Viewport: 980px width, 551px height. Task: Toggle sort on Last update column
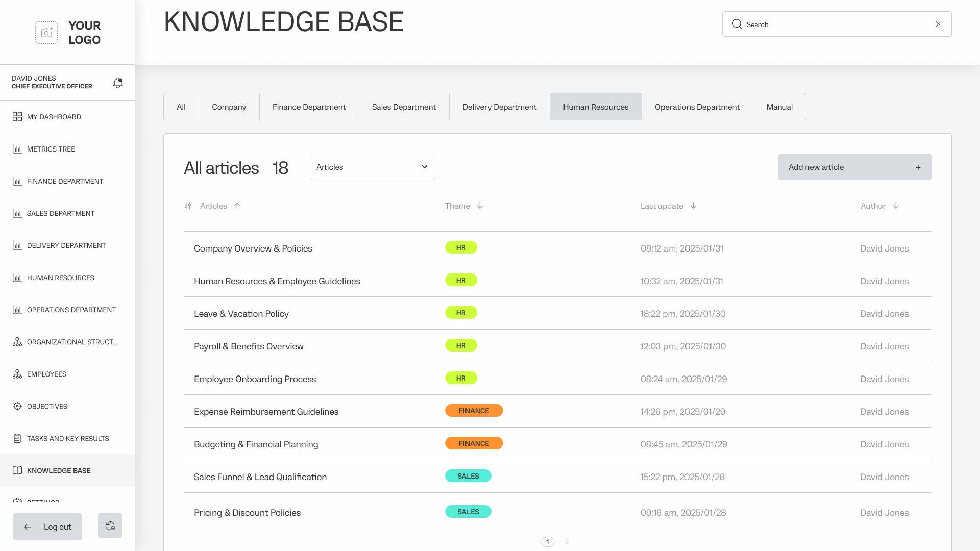(693, 206)
